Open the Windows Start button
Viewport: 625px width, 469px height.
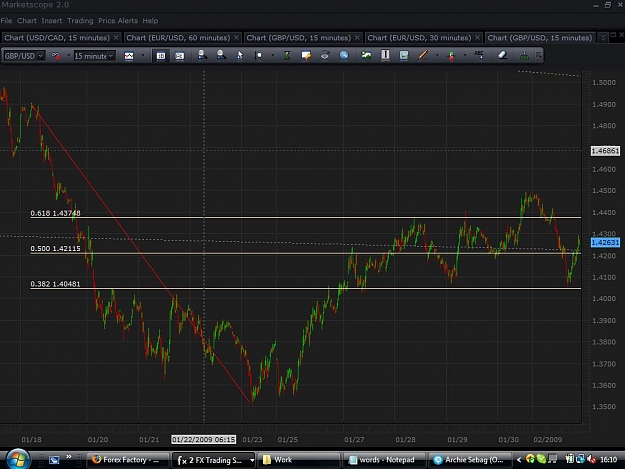click(x=18, y=459)
